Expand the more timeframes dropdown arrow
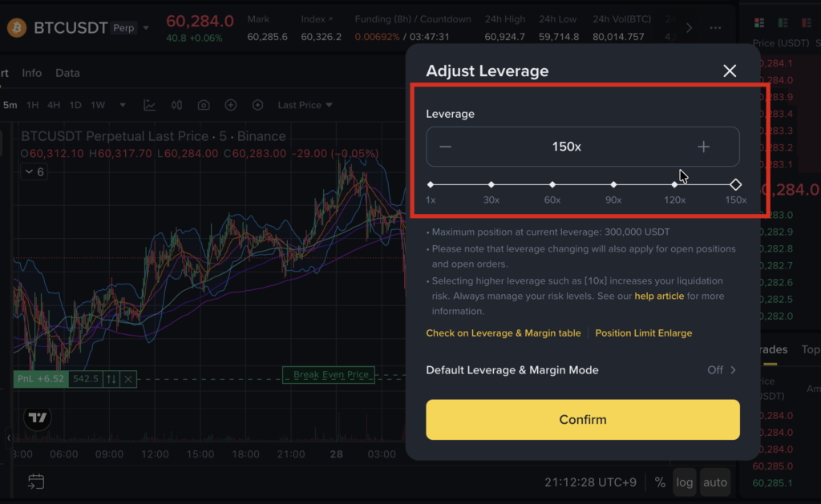The height and width of the screenshot is (504, 821). (123, 105)
